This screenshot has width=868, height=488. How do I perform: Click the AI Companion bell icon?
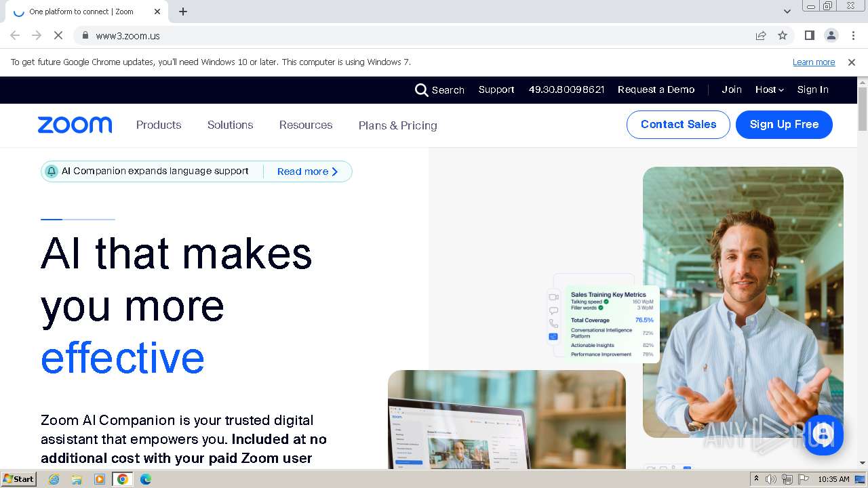52,171
